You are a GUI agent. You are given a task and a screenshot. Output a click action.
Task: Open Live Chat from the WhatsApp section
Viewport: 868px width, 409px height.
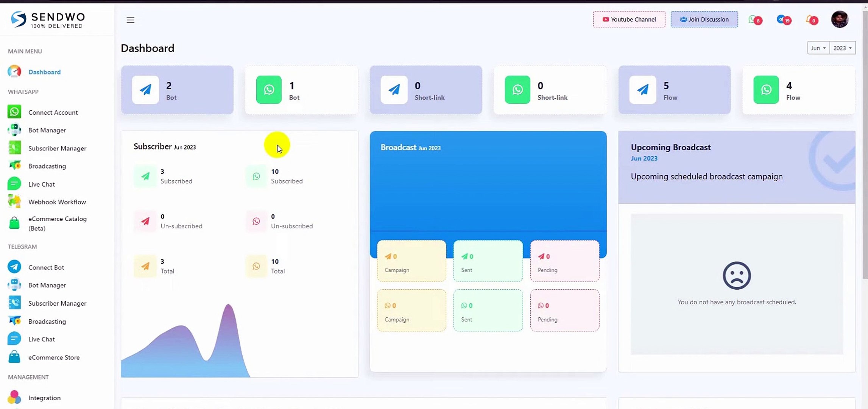(x=42, y=184)
